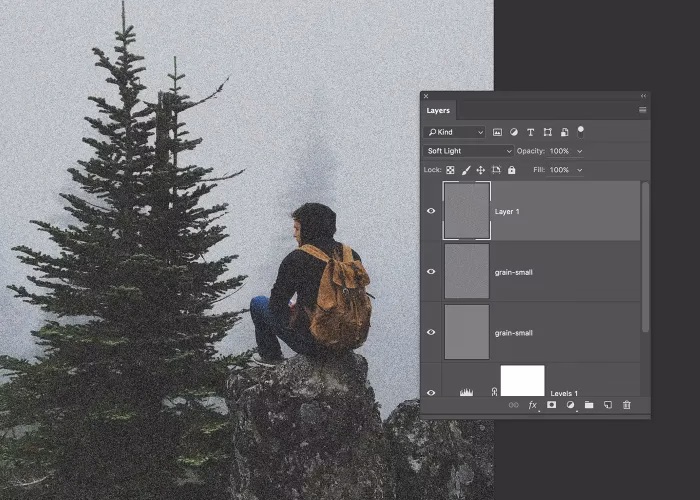
Task: Lock artboard nesting icon
Action: pyautogui.click(x=496, y=170)
